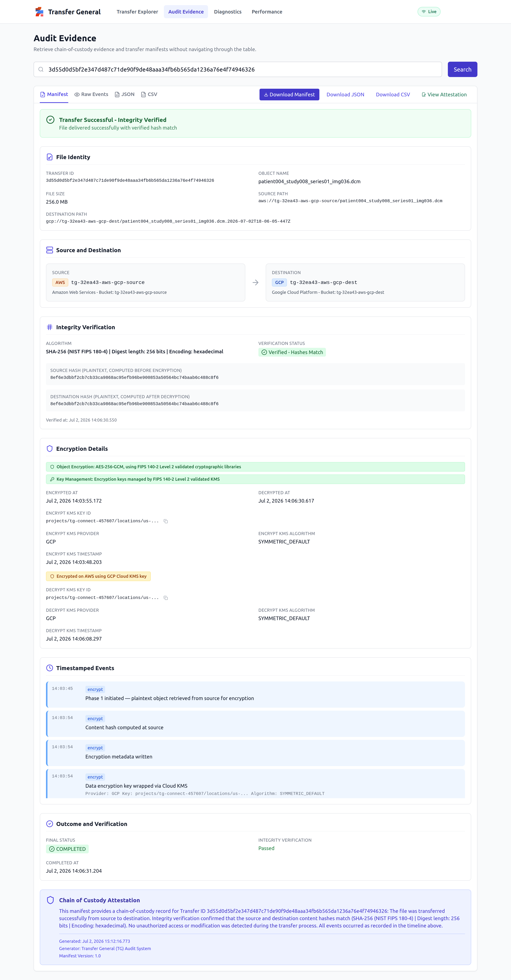This screenshot has height=980, width=511.
Task: Click the search magnifier icon
Action: click(41, 70)
